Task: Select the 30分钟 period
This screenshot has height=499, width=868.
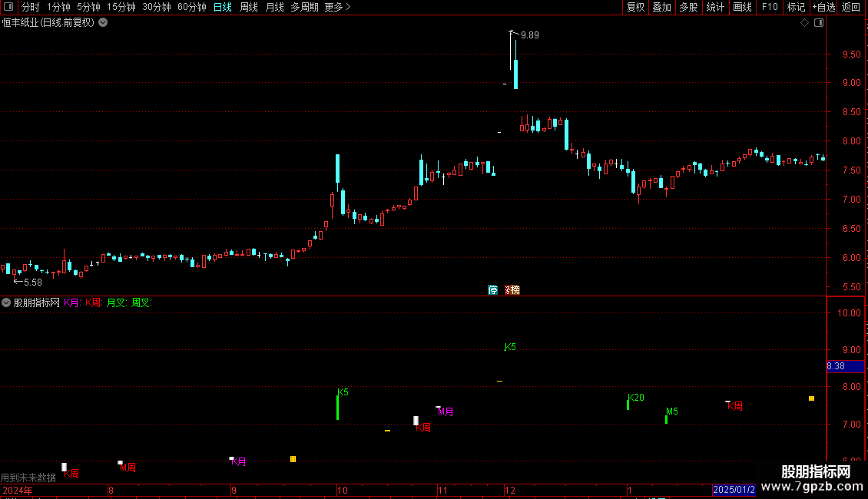Action: click(x=157, y=7)
